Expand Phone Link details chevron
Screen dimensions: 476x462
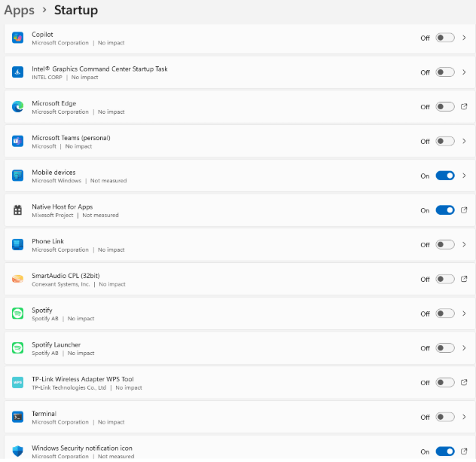[x=464, y=244]
